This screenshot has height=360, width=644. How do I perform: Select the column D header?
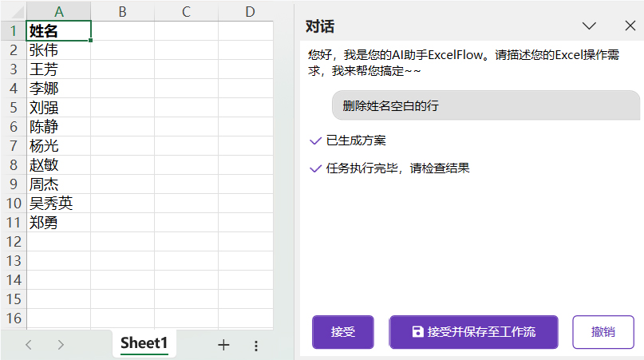[250, 11]
